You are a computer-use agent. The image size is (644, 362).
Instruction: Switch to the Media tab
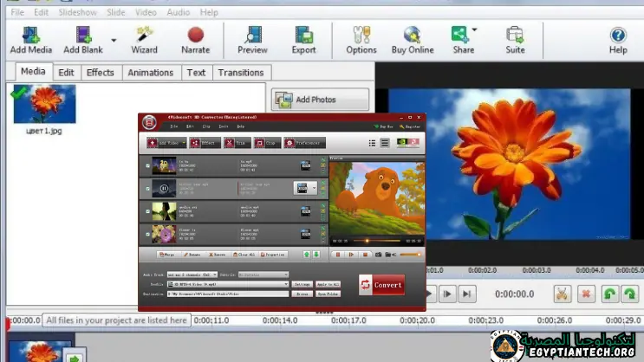[x=33, y=71]
